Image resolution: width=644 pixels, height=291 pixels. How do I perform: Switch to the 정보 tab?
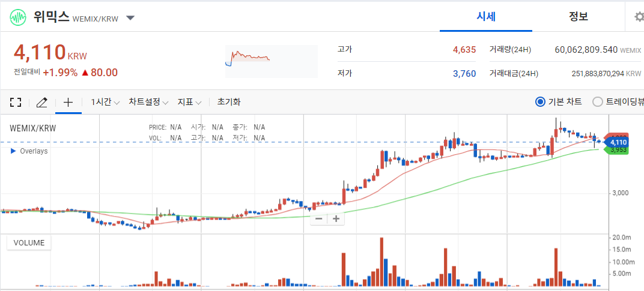pos(579,17)
